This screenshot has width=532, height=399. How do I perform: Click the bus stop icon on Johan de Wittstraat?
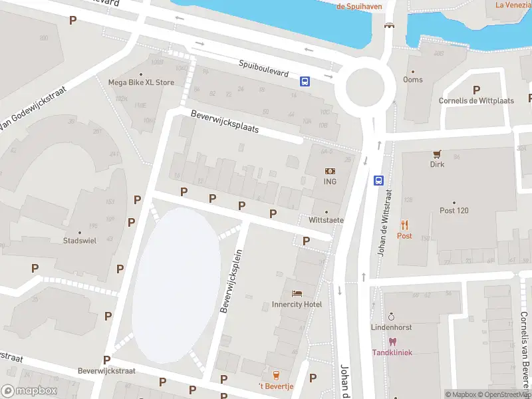pyautogui.click(x=378, y=180)
